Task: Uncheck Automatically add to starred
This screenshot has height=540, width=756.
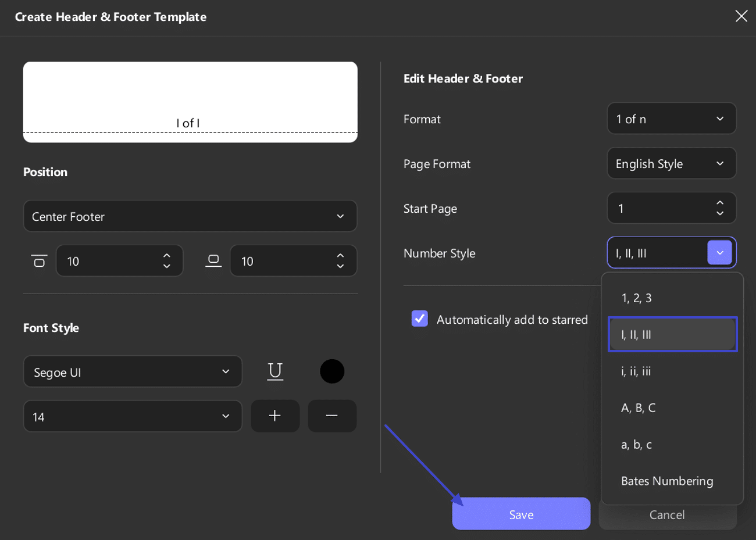Action: click(x=419, y=319)
